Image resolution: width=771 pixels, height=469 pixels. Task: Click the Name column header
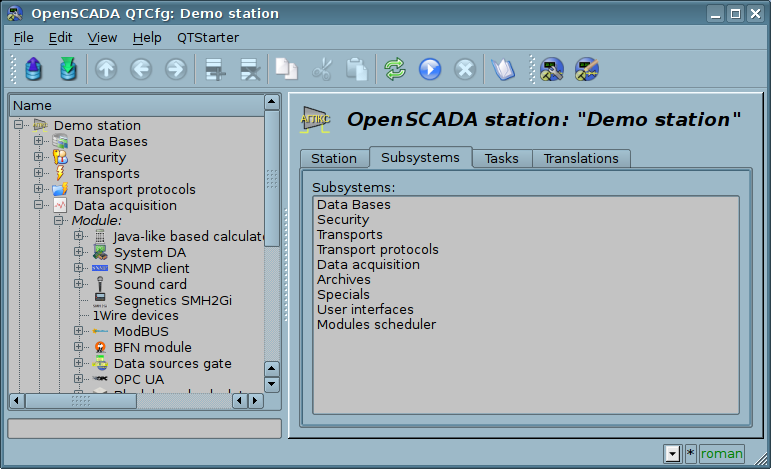(137, 106)
